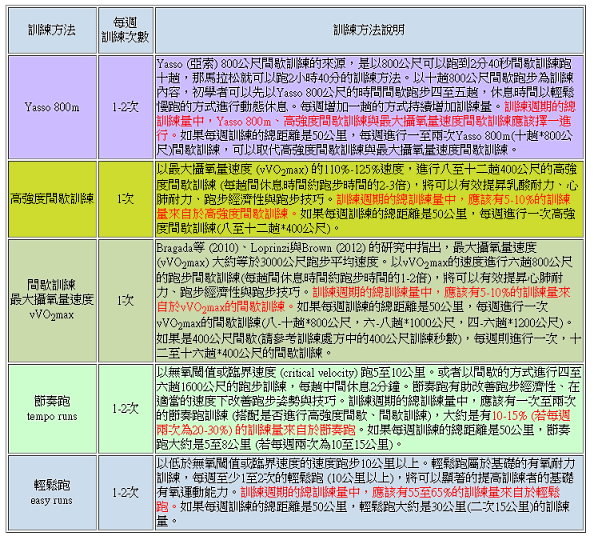Click the 訓練方法說明 column header
Screen dimensions: 594x540
point(369,30)
